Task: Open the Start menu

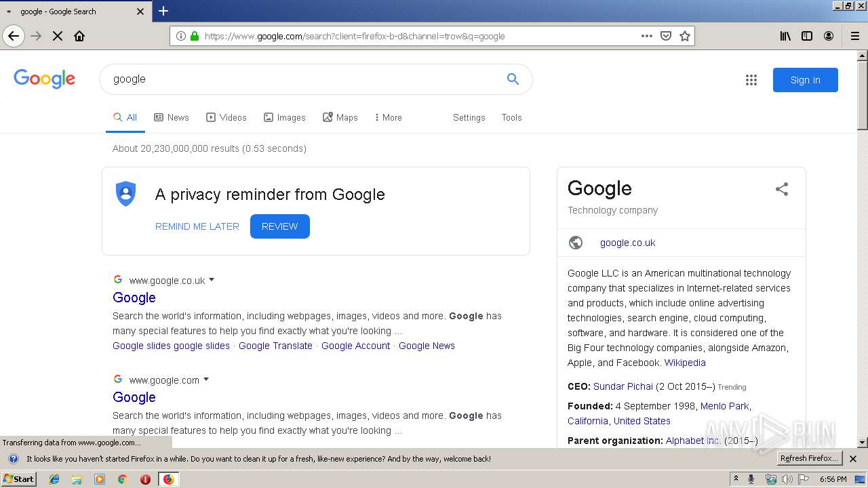Action: click(19, 479)
